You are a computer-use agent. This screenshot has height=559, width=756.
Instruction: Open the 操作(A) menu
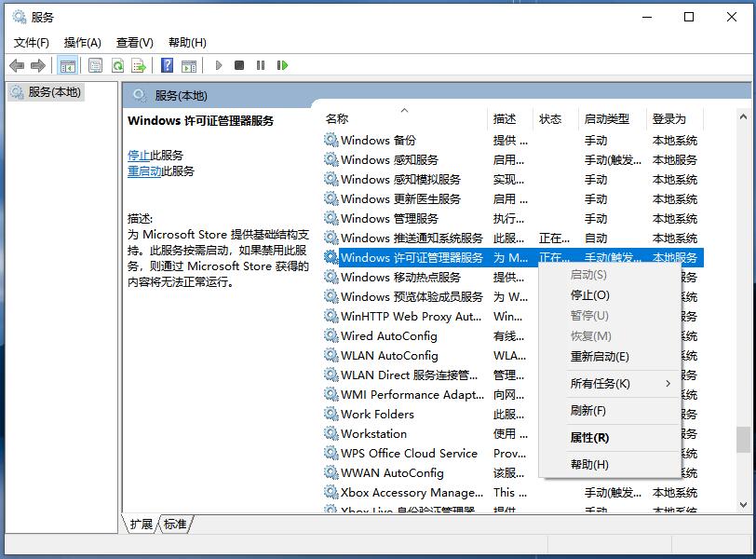82,42
